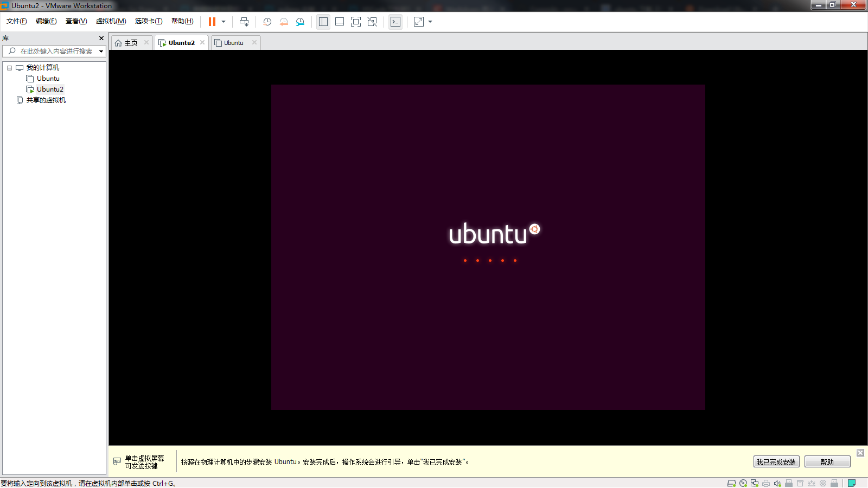868x488 pixels.
Task: Open the 编辑(E) menu
Action: click(x=46, y=21)
